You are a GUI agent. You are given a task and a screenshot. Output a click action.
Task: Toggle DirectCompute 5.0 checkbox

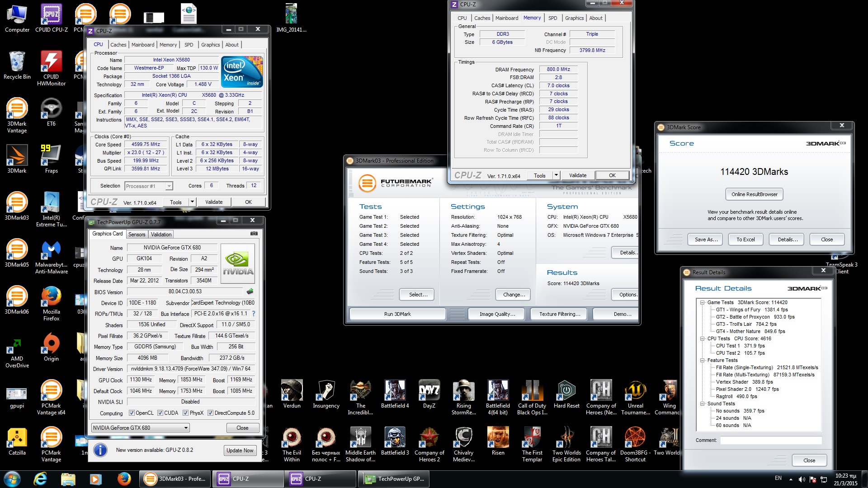point(210,413)
